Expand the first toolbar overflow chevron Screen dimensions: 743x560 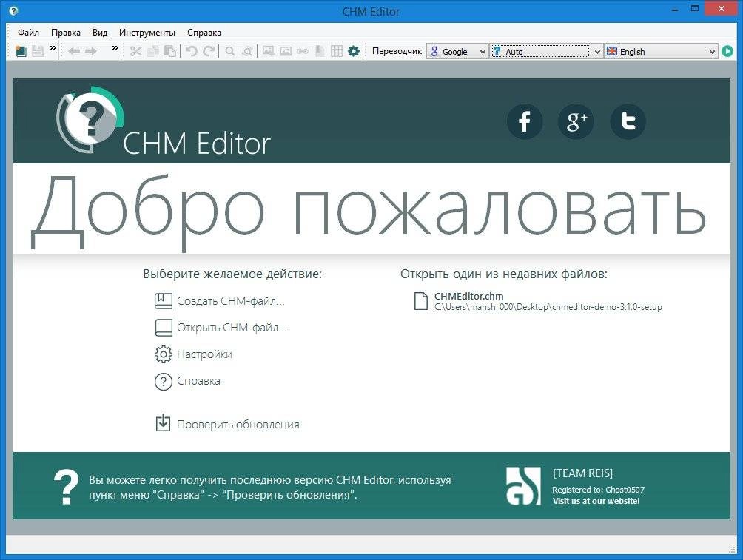click(53, 48)
